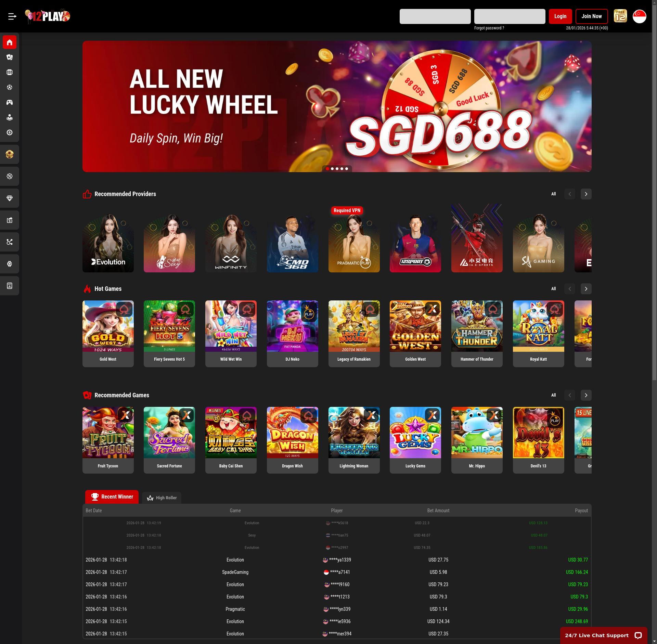The image size is (657, 644).
Task: Open the hamburger menu icon
Action: 12,16
